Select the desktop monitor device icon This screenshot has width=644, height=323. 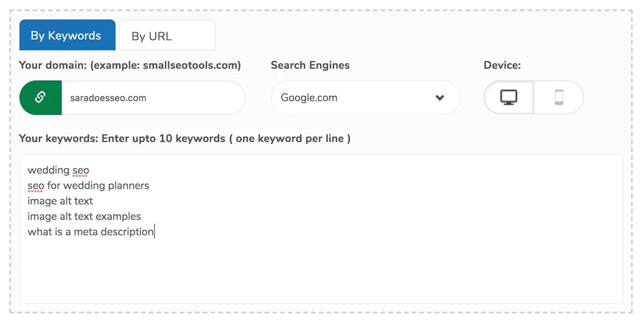pyautogui.click(x=509, y=97)
